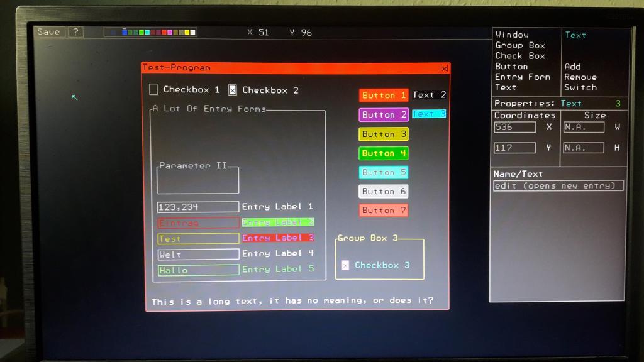Choose Entry Form from element type list
This screenshot has height=362, width=644.
click(522, 77)
